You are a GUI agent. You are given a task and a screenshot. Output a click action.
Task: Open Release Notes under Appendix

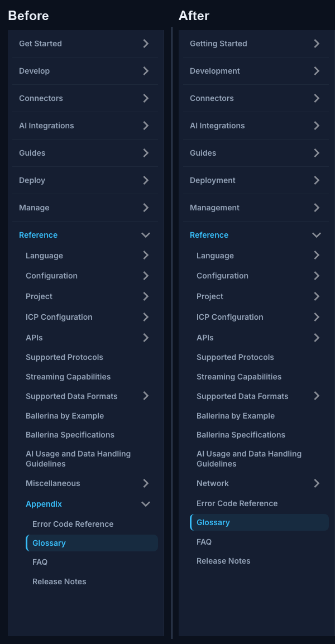[59, 581]
